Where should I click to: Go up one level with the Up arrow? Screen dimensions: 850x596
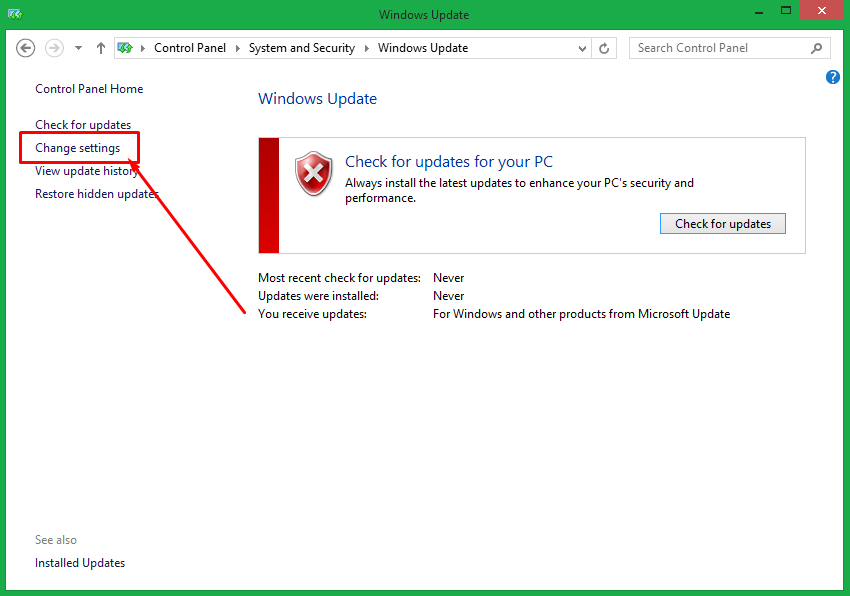coord(101,48)
